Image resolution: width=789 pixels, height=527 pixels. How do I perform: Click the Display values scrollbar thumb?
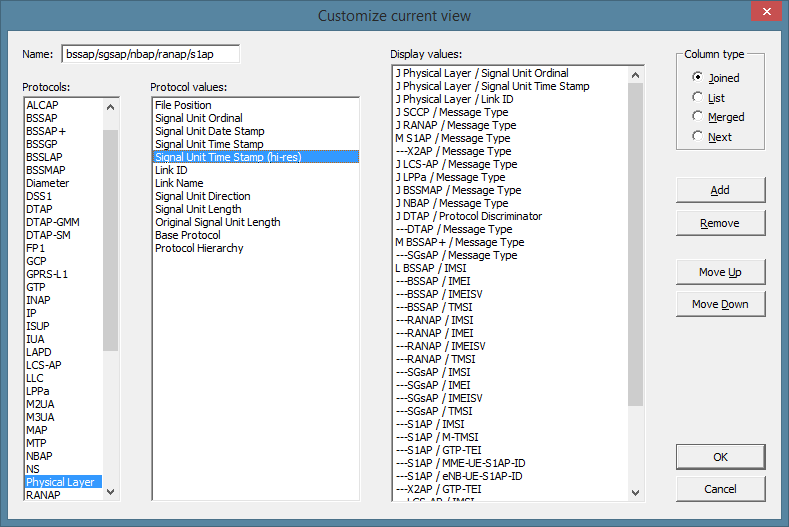click(636, 244)
